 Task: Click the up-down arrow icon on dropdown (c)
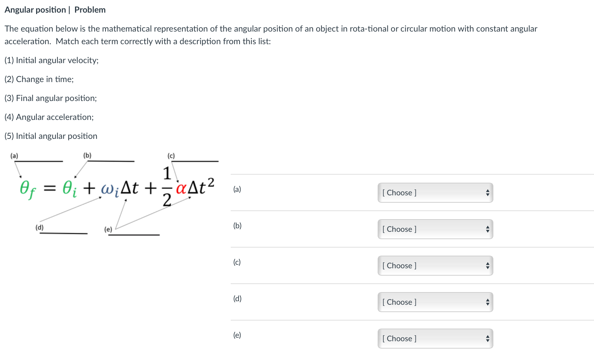(x=487, y=265)
